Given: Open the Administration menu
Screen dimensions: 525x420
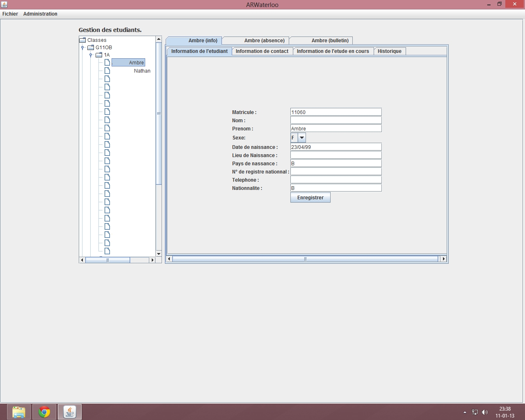Looking at the screenshot, I should click(x=40, y=14).
